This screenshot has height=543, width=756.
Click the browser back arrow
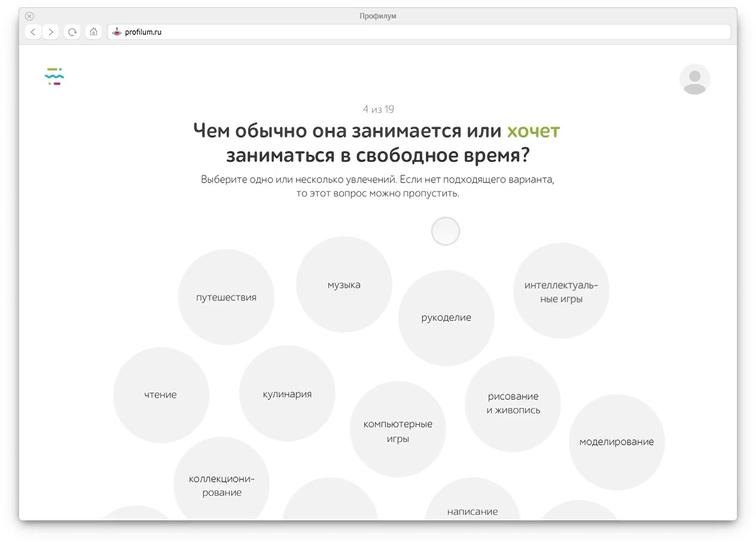coord(33,32)
